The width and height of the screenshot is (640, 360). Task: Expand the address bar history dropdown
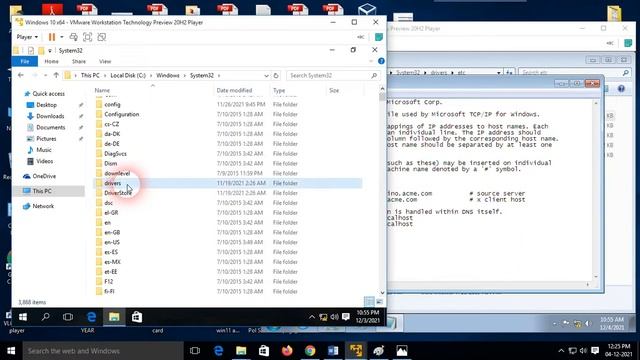pos(266,76)
